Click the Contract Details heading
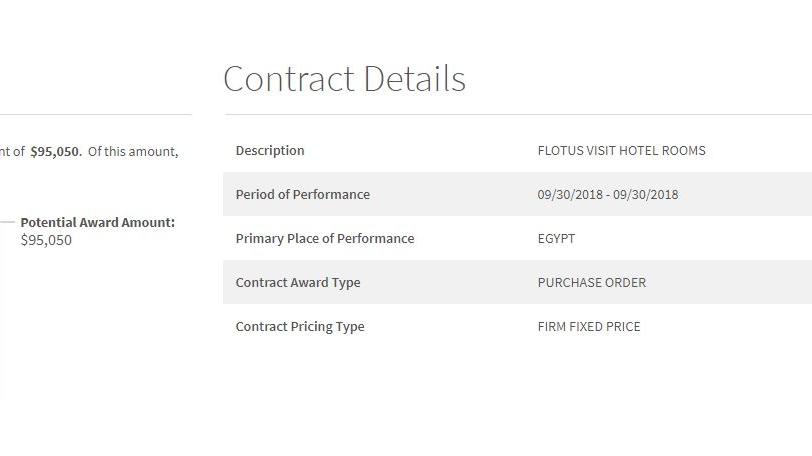This screenshot has height=456, width=812. click(344, 79)
